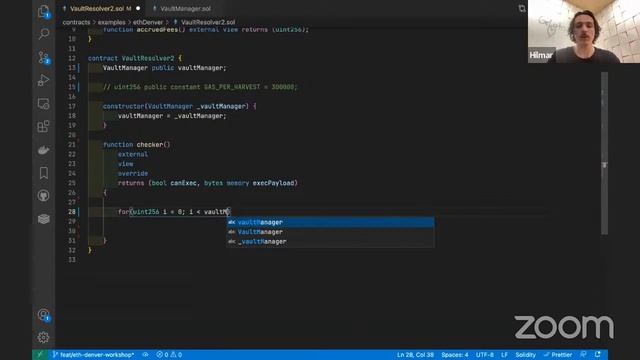Click the feedback icon in status bar
The image size is (640, 360).
point(583,354)
